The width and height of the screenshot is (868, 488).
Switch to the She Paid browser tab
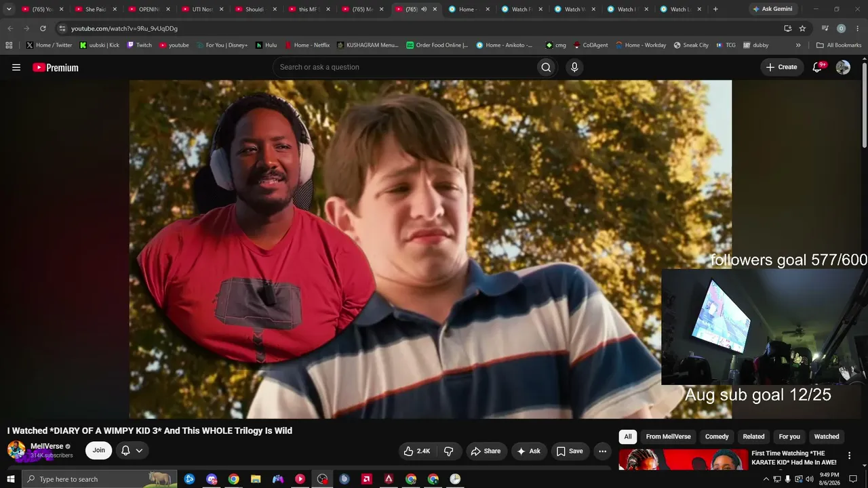coord(96,9)
